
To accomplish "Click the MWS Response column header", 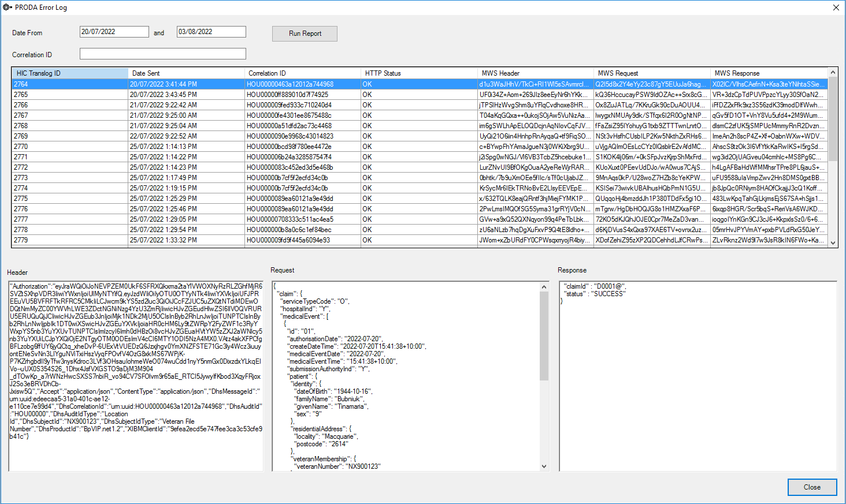I will click(770, 73).
